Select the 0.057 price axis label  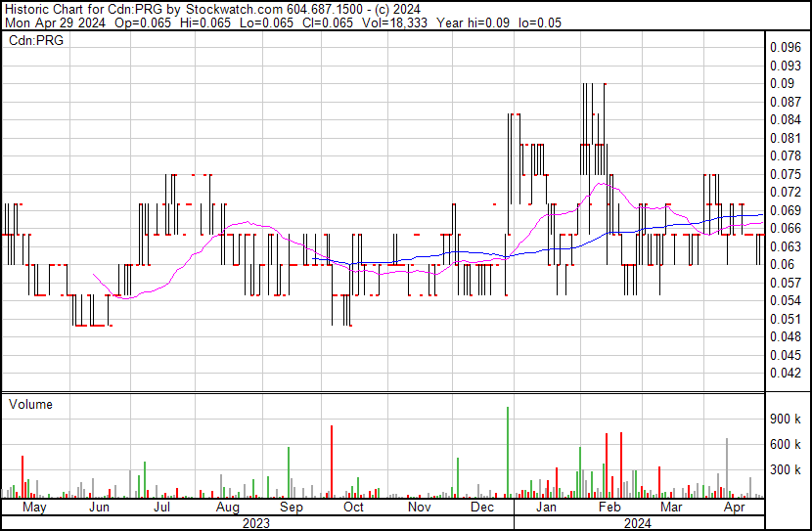[x=785, y=283]
